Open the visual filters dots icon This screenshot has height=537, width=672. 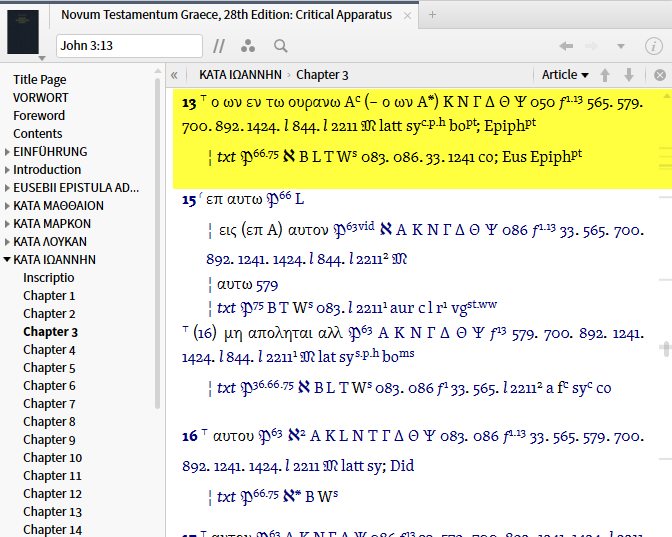248,46
